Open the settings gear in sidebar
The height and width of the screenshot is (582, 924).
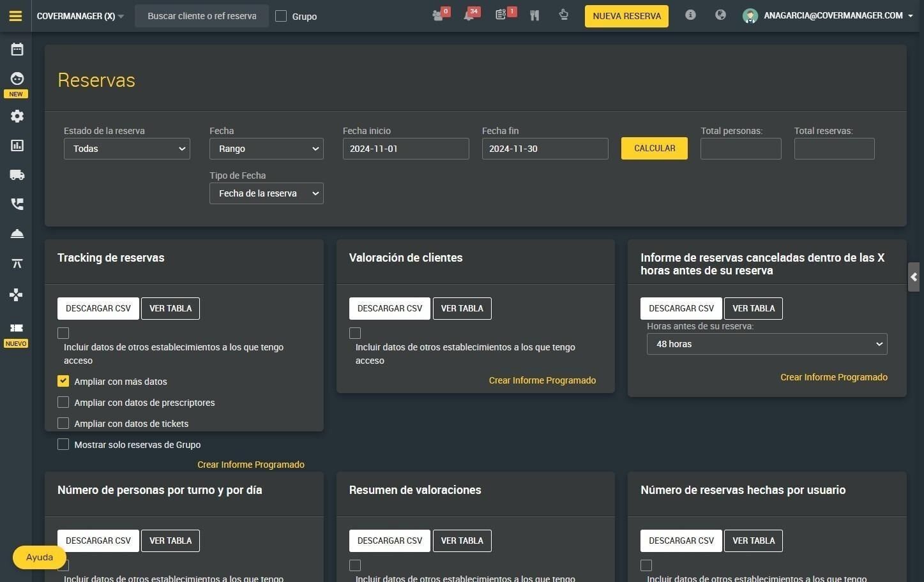(17, 116)
